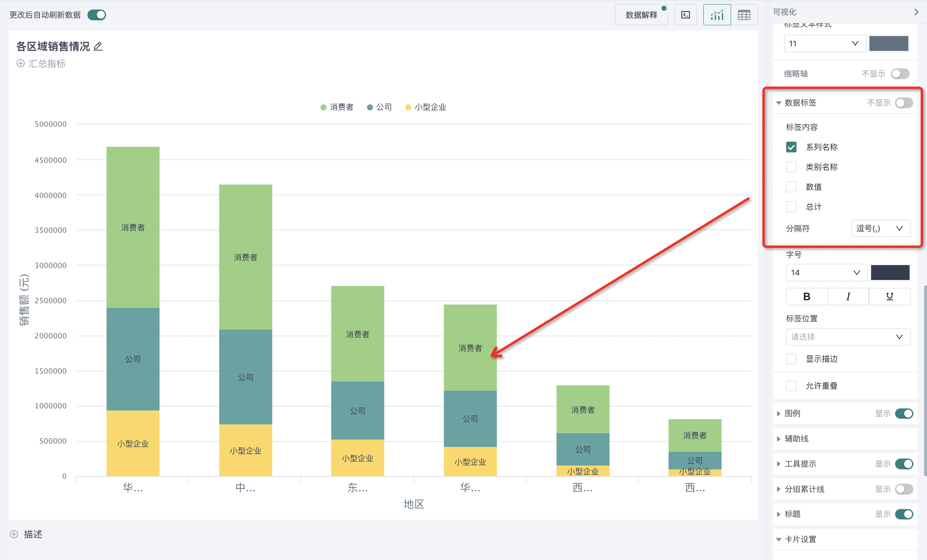Open the 分隔符 comma dropdown
This screenshot has width=927, height=560.
[x=880, y=228]
